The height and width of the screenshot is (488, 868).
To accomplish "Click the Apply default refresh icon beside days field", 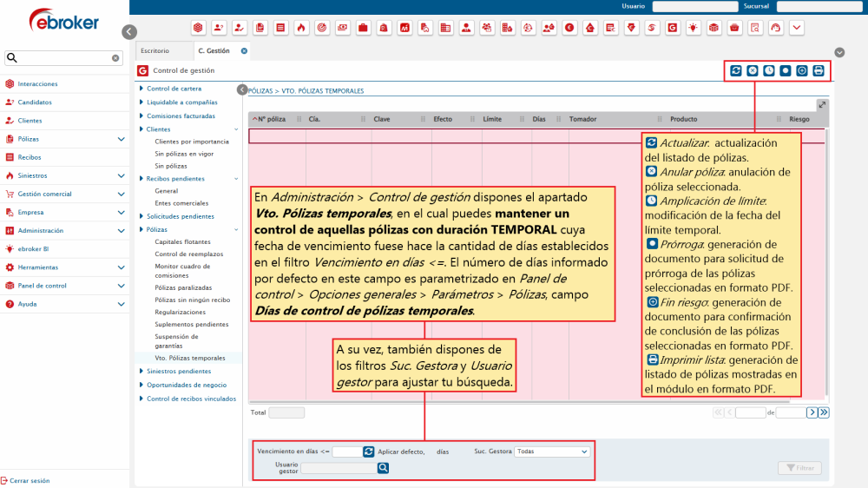I will 369,452.
